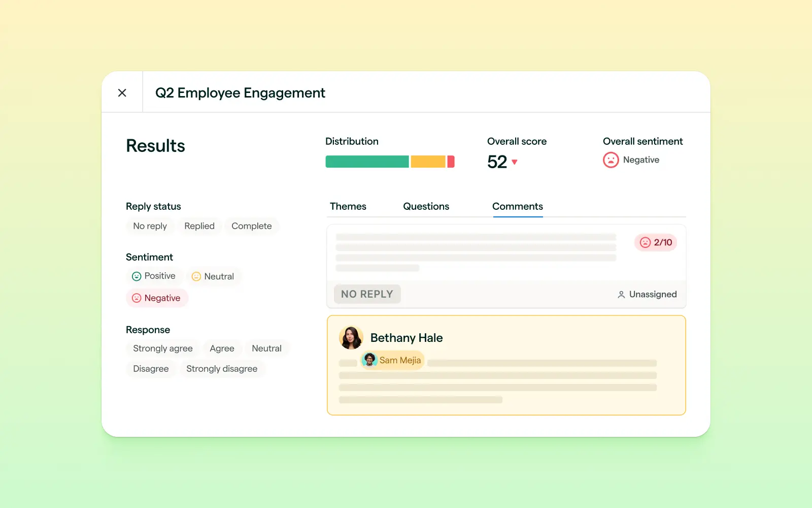
Task: Click the smiley icon on the Positive filter
Action: point(136,276)
